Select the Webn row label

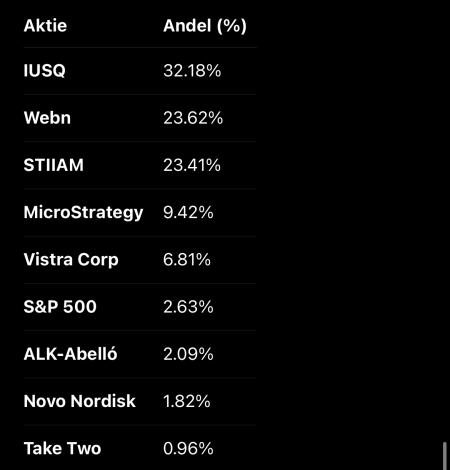pos(47,118)
